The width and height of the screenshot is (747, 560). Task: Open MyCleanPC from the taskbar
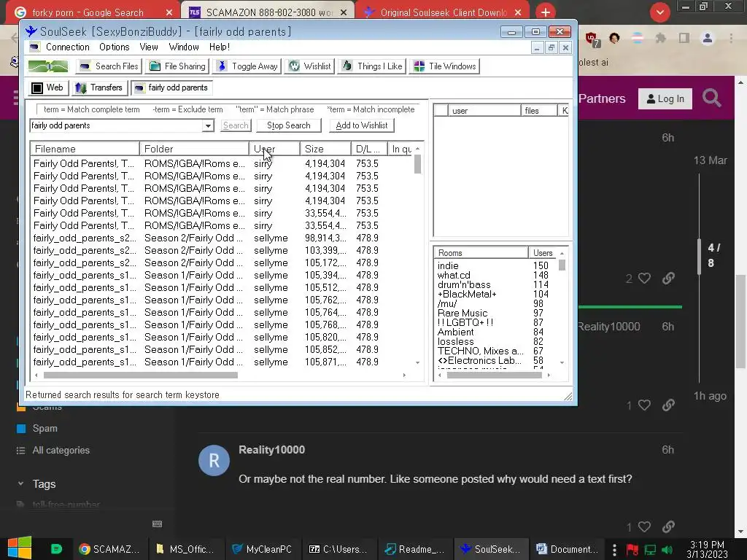tap(262, 549)
